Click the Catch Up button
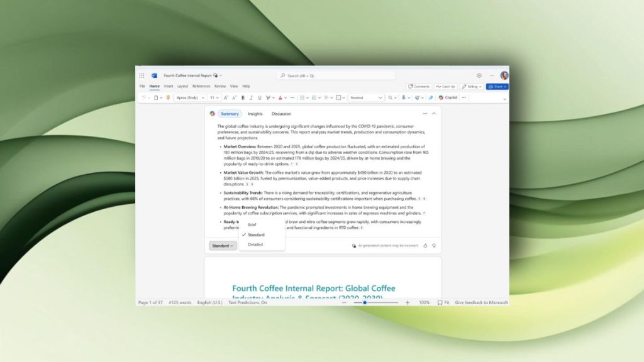This screenshot has width=644, height=362. click(446, 87)
